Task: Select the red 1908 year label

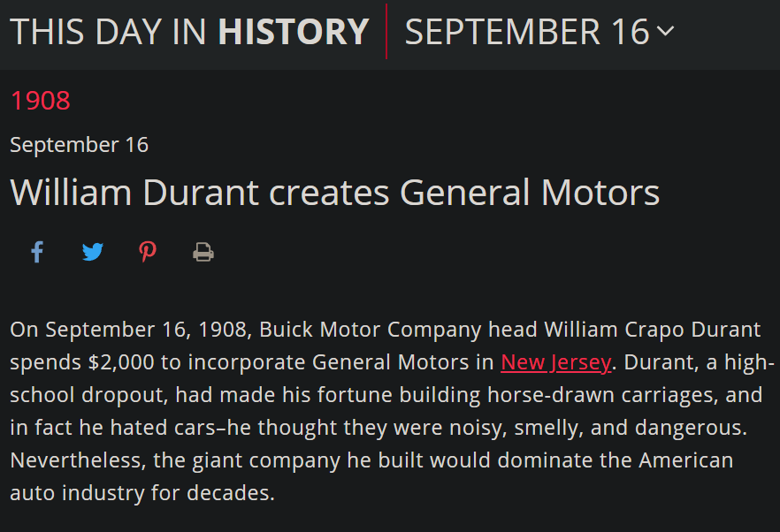Action: point(40,101)
